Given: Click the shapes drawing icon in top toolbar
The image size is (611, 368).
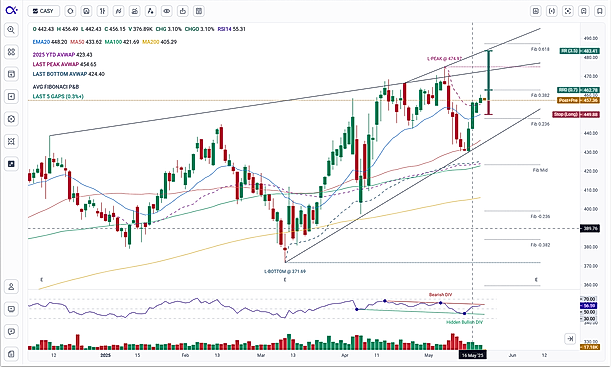Looking at the screenshot, I should pyautogui.click(x=150, y=11).
